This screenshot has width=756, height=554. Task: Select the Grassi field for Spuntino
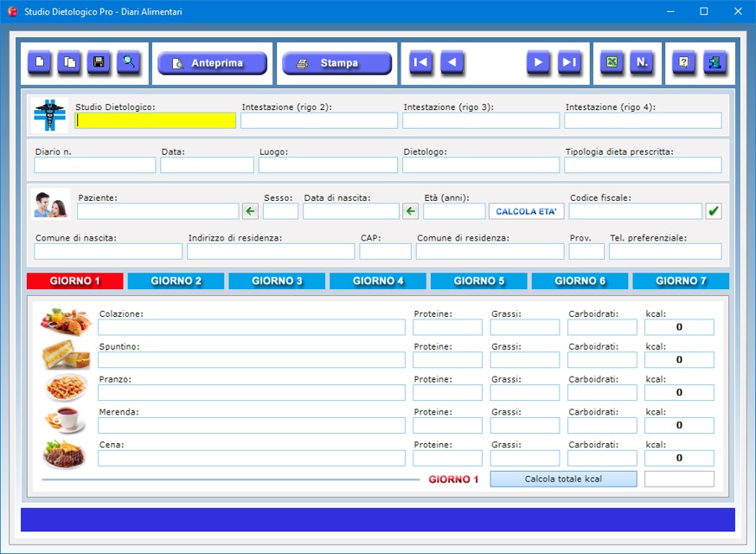click(x=525, y=360)
